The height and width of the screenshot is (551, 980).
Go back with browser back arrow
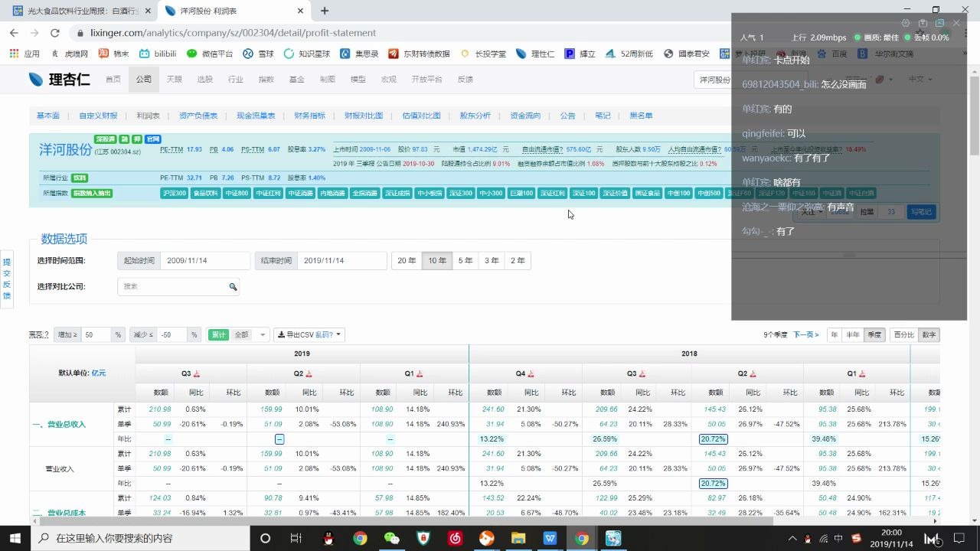coord(14,33)
